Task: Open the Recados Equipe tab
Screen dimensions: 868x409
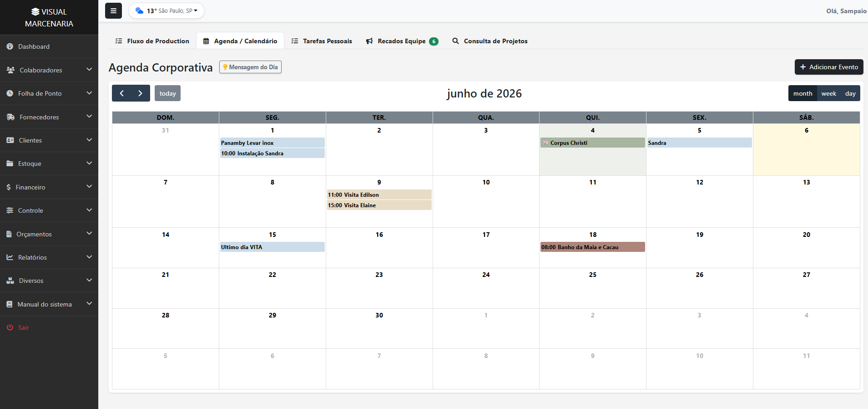Action: [x=402, y=41]
